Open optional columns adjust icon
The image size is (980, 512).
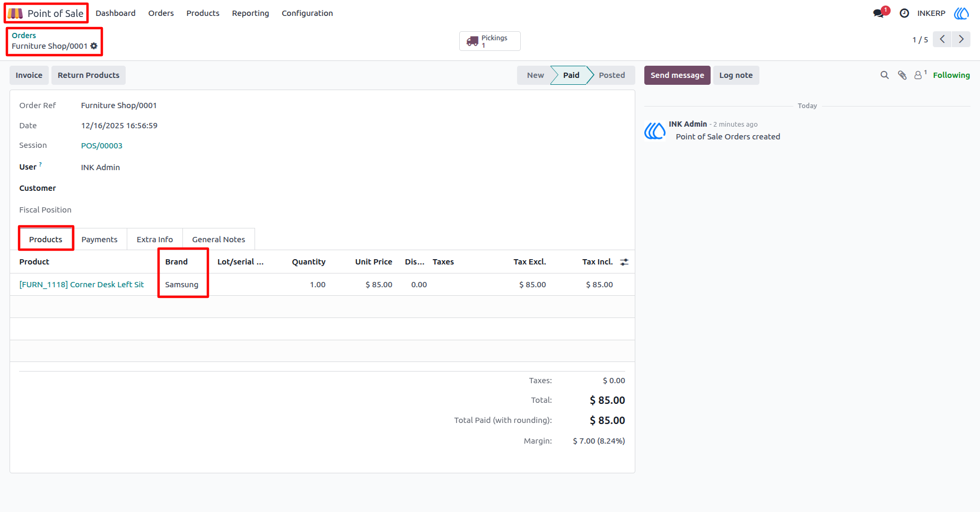tap(624, 262)
